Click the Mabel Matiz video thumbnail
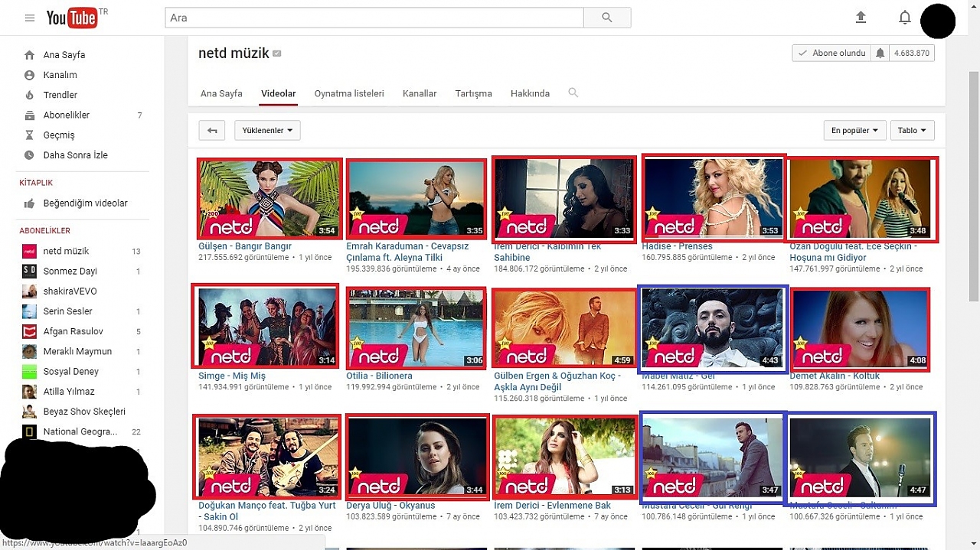This screenshot has width=980, height=550. click(x=712, y=330)
